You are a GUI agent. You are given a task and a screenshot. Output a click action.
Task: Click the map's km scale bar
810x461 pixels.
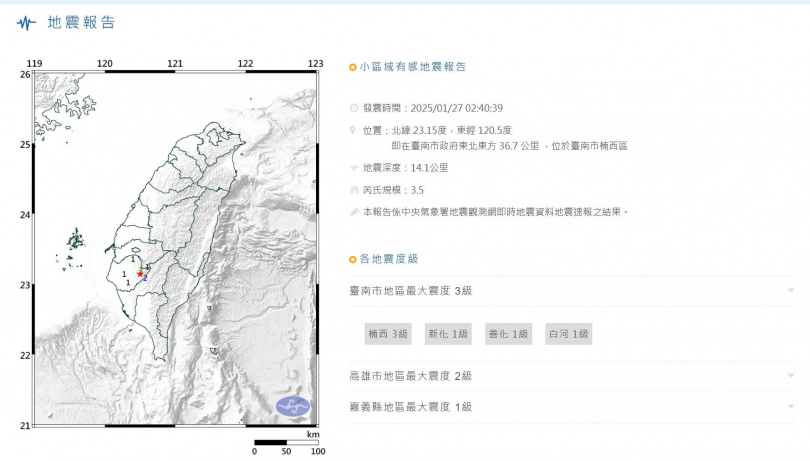coord(286,442)
